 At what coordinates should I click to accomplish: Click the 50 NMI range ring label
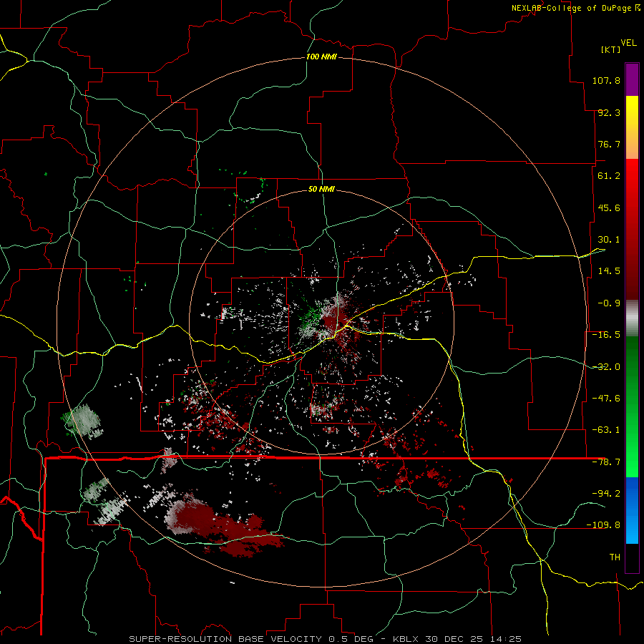coord(321,189)
